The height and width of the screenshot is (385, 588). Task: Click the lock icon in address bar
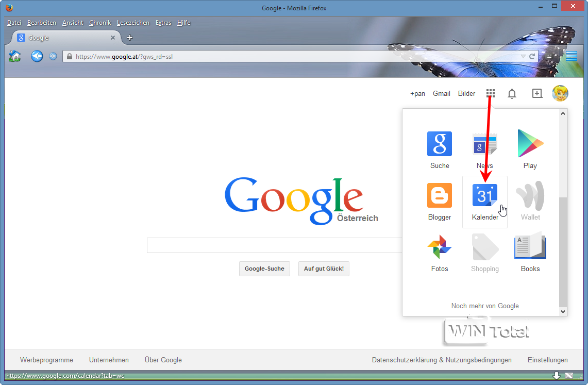click(x=70, y=57)
